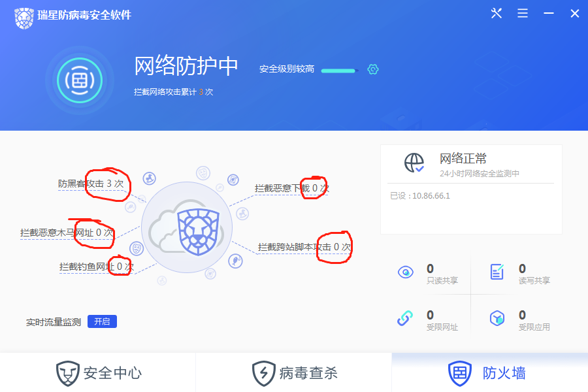Viewport: 588px width, 392px height.
Task: Open 拦截跨站脚本攻击 count link
Action: (304, 247)
